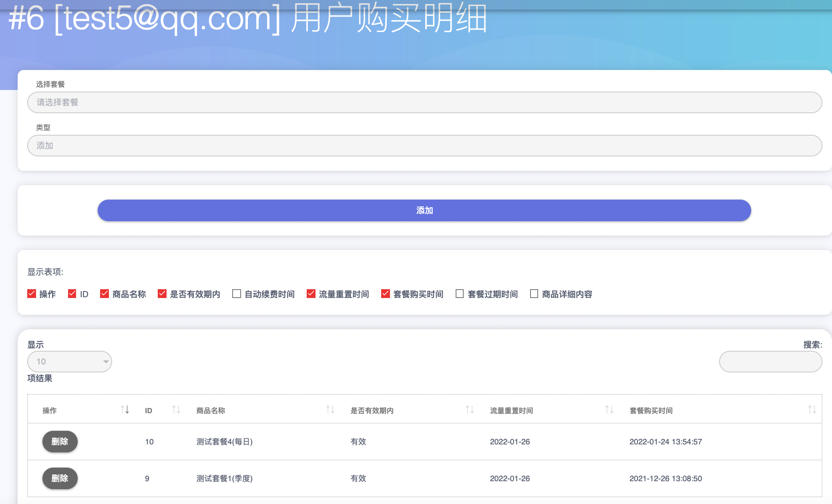Disable the 操作 column display checkbox
Screen dimensions: 832x504
[x=31, y=294]
